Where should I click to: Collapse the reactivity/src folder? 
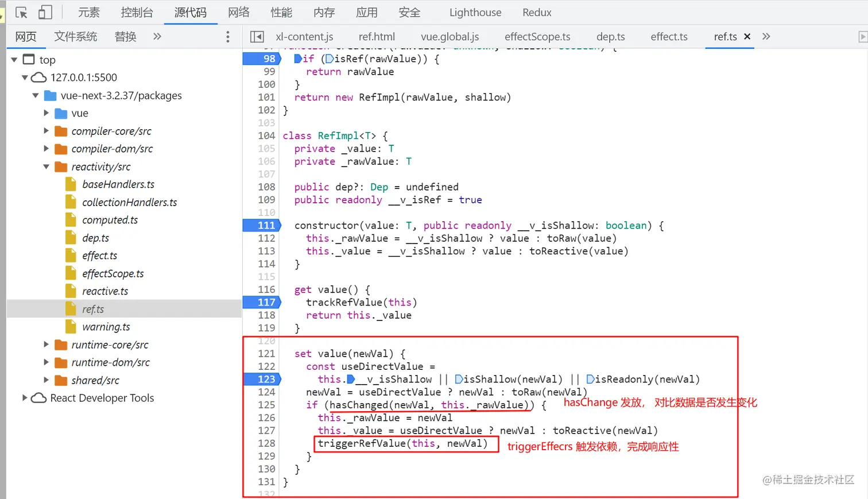click(x=46, y=167)
